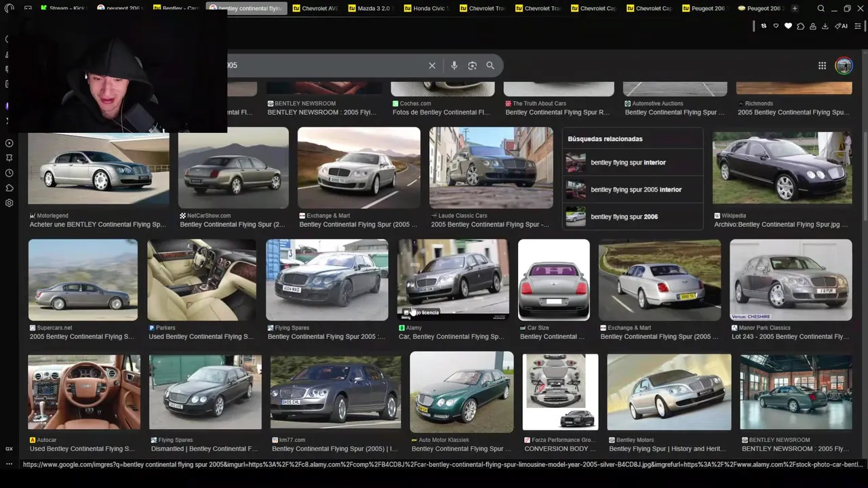Image resolution: width=868 pixels, height=488 pixels.
Task: Open Extensions cube icon in sidebar
Action: (9, 188)
